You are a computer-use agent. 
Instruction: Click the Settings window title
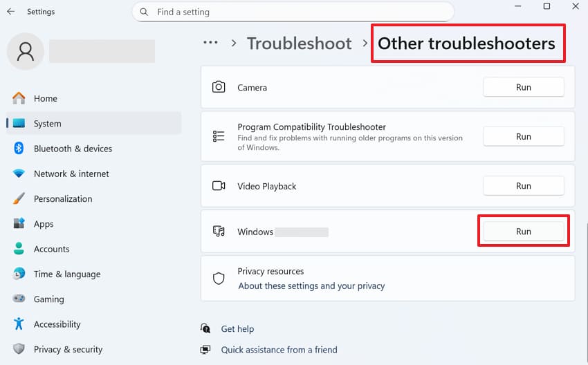41,12
